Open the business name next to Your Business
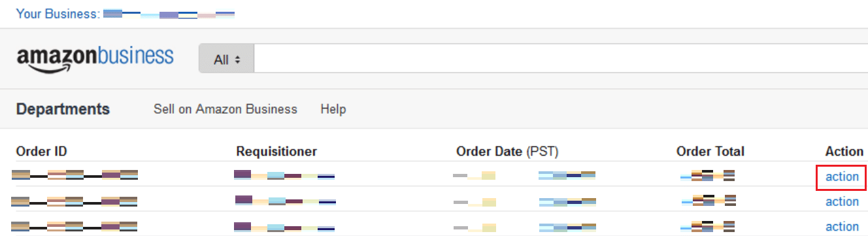Image resolution: width=868 pixels, height=236 pixels. (169, 14)
